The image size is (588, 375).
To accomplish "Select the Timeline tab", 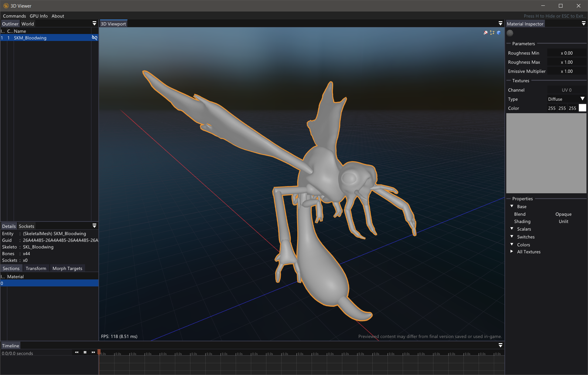I will click(11, 346).
